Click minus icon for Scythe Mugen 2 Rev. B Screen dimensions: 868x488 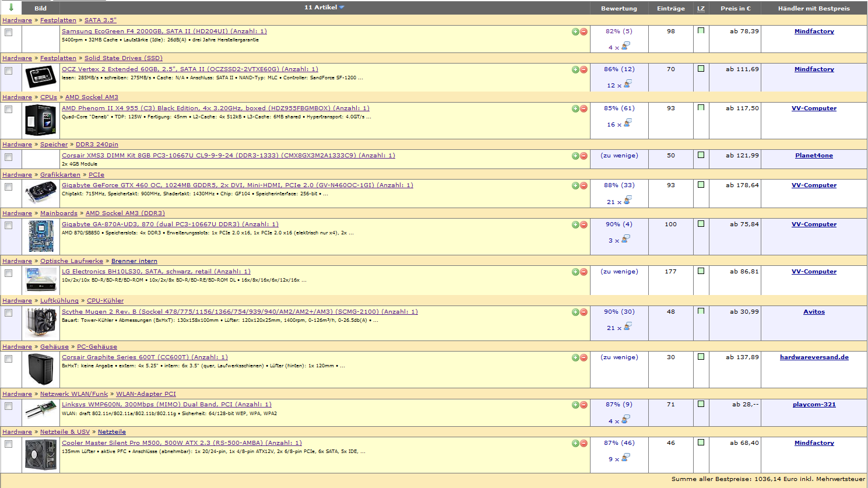coord(584,312)
